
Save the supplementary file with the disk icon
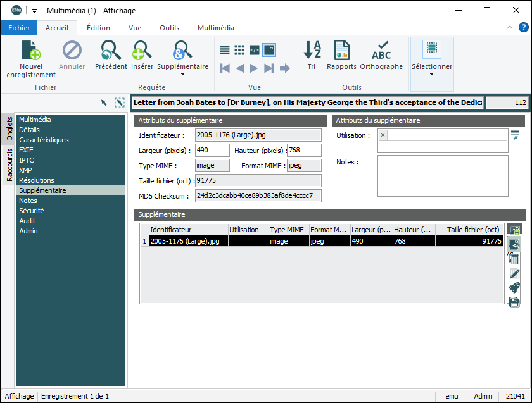click(514, 302)
